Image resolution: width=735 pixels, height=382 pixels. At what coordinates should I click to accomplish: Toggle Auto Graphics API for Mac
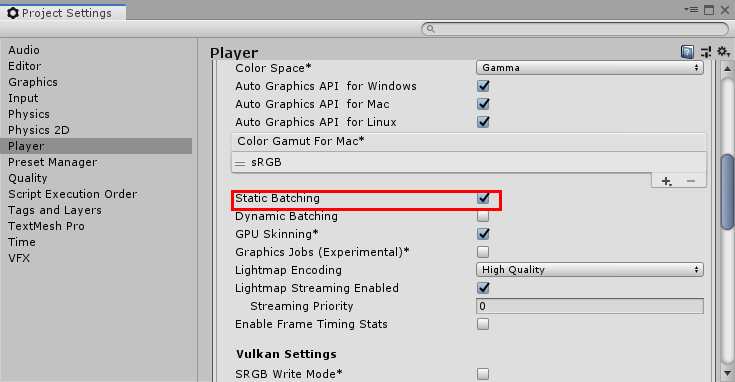(483, 104)
